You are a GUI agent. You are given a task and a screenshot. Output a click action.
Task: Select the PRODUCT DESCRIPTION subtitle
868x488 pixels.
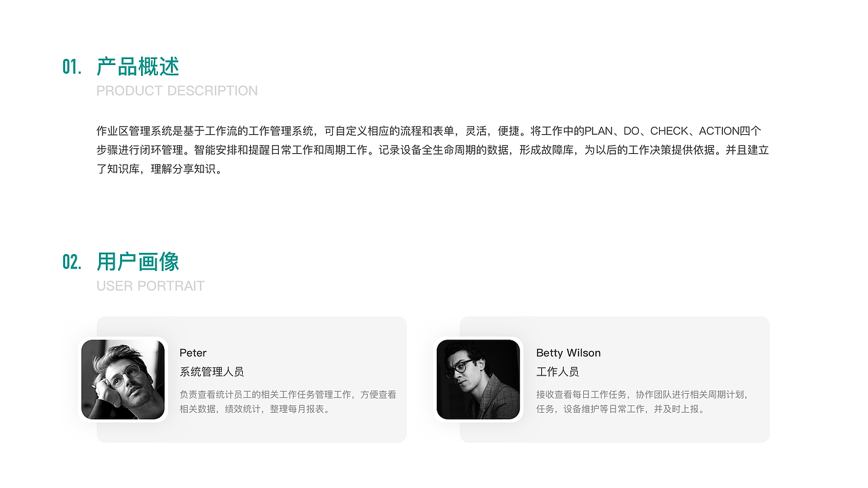point(177,91)
